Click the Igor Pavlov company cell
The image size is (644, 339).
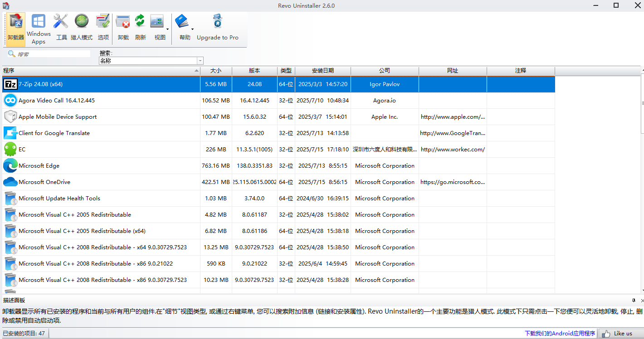(385, 84)
